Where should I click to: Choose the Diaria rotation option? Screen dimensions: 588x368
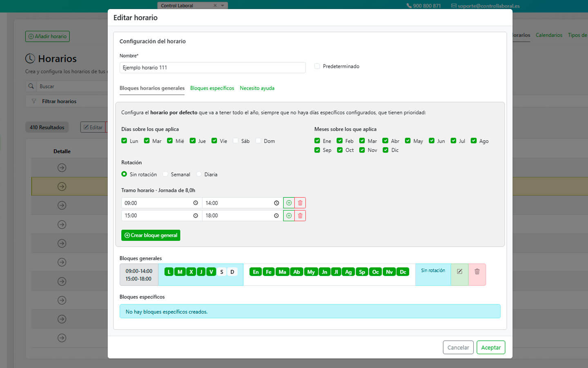pyautogui.click(x=199, y=174)
